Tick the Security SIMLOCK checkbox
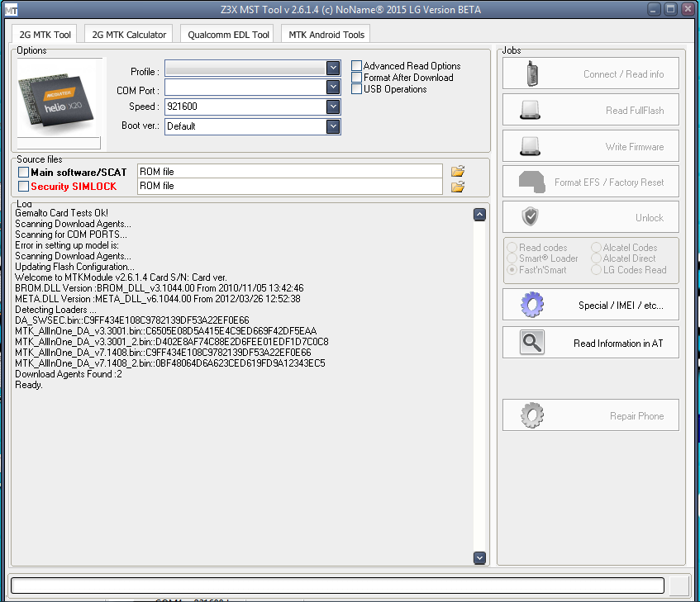 click(x=24, y=187)
